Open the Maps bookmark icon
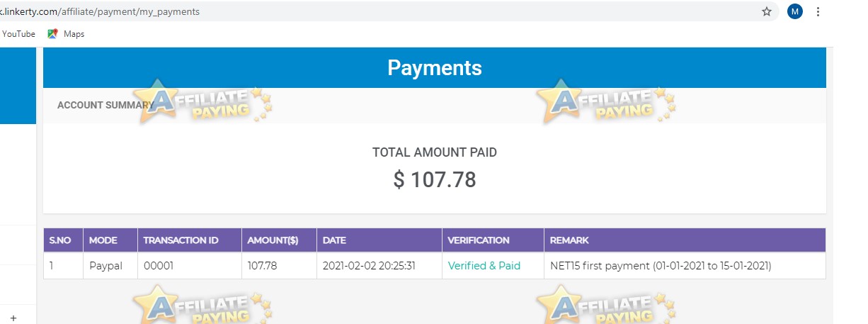Viewport: 868px width, 324px height. pyautogui.click(x=52, y=33)
